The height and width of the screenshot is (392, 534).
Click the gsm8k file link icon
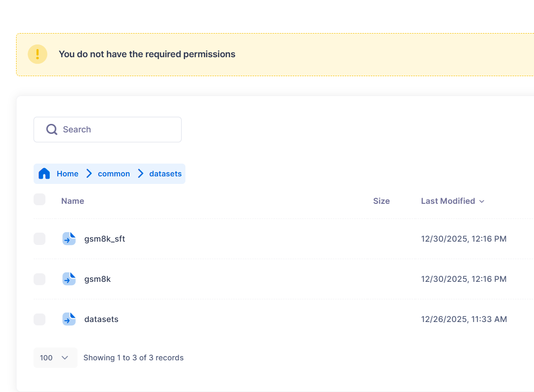tap(69, 279)
